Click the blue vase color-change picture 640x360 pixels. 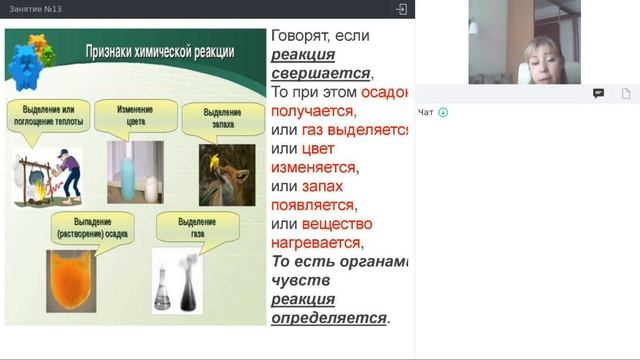coord(136,172)
